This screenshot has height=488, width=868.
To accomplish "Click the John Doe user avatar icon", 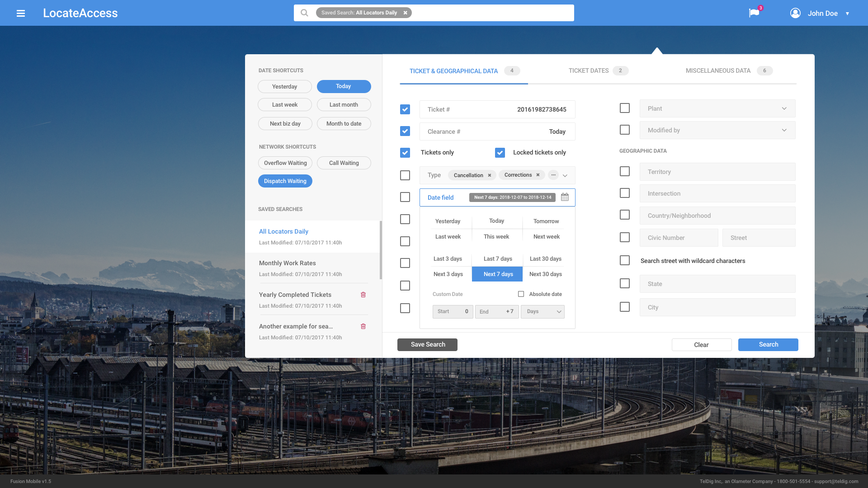I will click(795, 13).
